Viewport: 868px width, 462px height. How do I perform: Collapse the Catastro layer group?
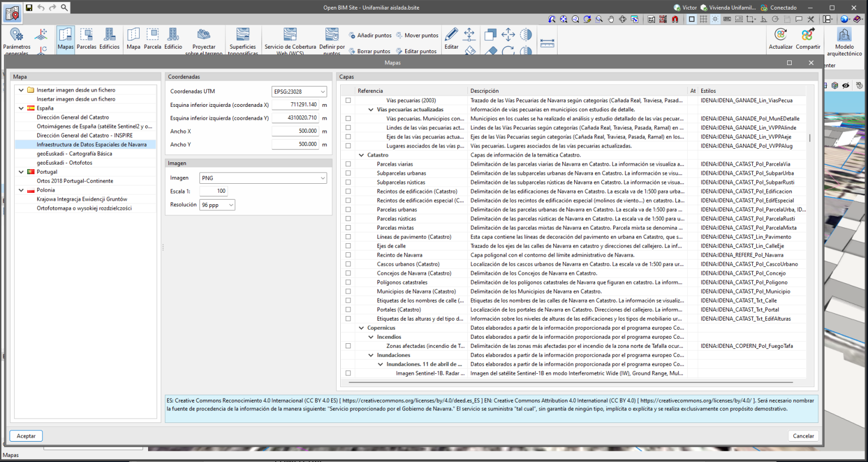(x=362, y=155)
